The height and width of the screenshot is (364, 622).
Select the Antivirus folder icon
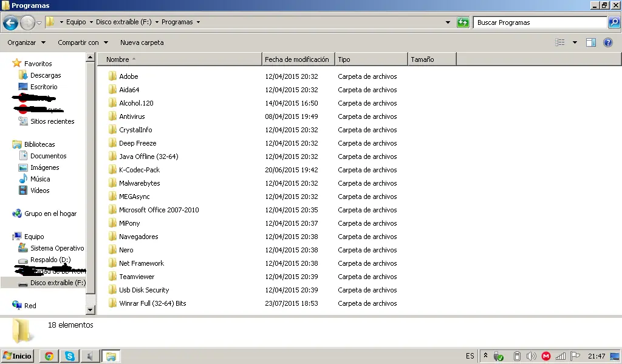tap(112, 116)
